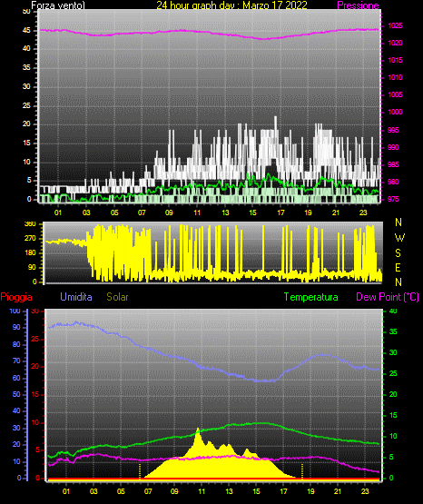423x504 pixels.
Task: Click the yellow solar radiation peak
Action: point(198,430)
